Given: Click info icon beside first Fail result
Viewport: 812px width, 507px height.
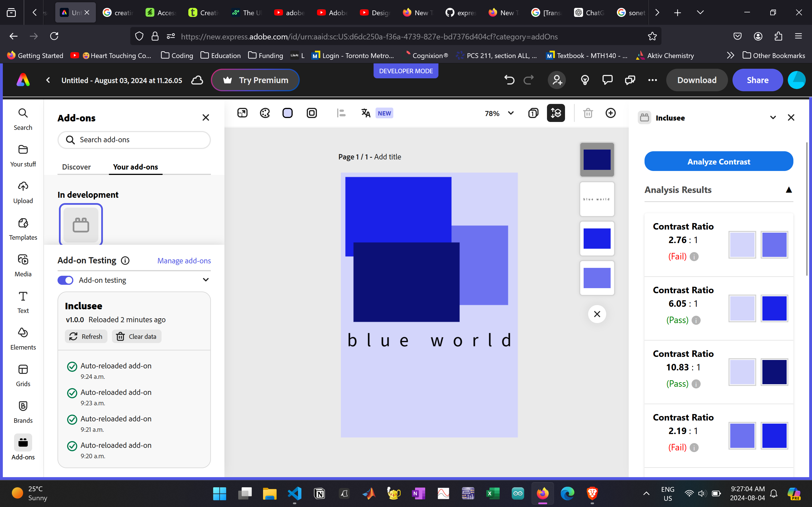Looking at the screenshot, I should click(694, 257).
